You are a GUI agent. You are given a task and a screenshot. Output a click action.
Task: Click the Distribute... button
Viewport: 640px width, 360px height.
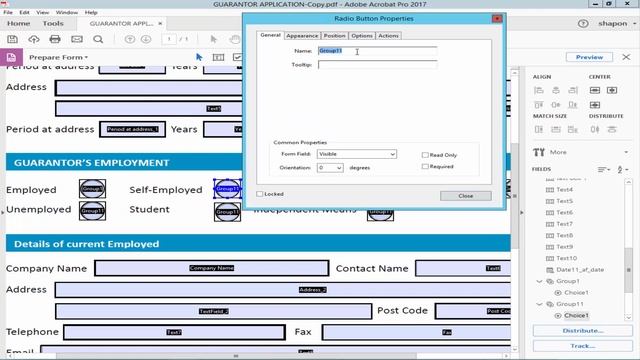pos(583,331)
